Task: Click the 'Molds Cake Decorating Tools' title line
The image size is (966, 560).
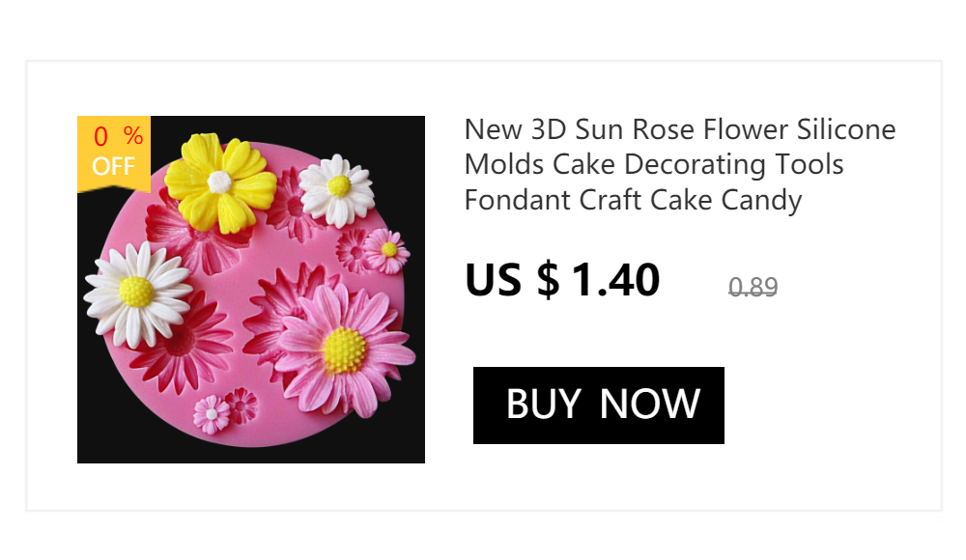Action: tap(654, 164)
